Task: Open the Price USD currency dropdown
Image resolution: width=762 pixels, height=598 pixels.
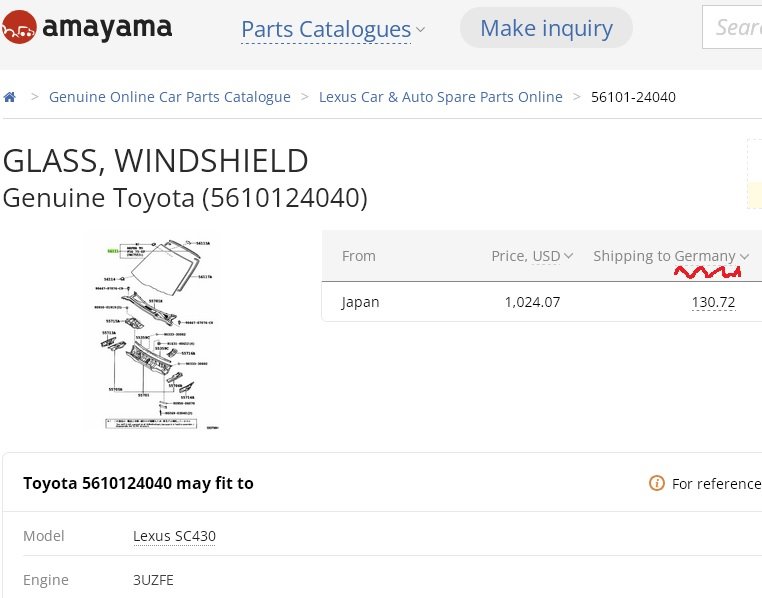Action: coord(532,256)
